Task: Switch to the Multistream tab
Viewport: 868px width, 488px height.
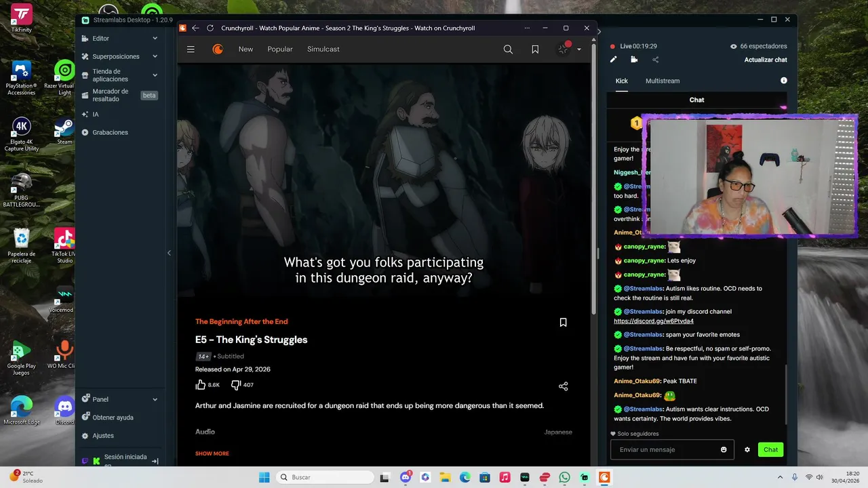Action: (x=663, y=81)
